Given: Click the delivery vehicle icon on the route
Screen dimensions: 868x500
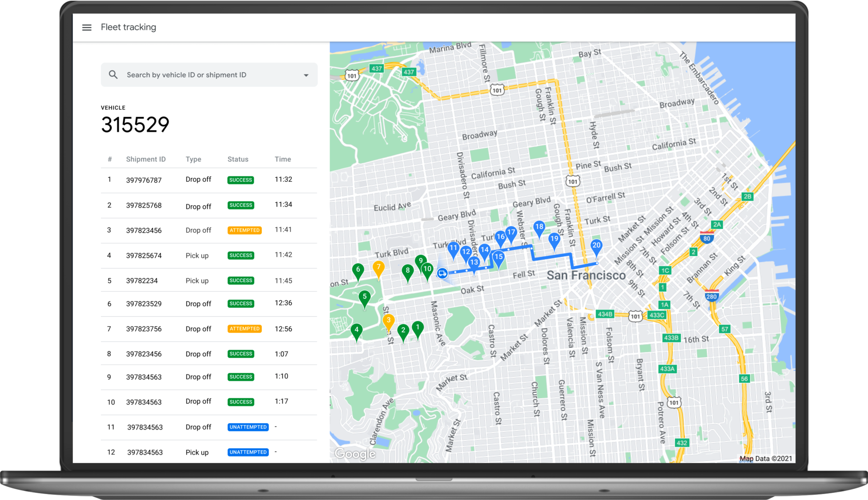Looking at the screenshot, I should (442, 273).
